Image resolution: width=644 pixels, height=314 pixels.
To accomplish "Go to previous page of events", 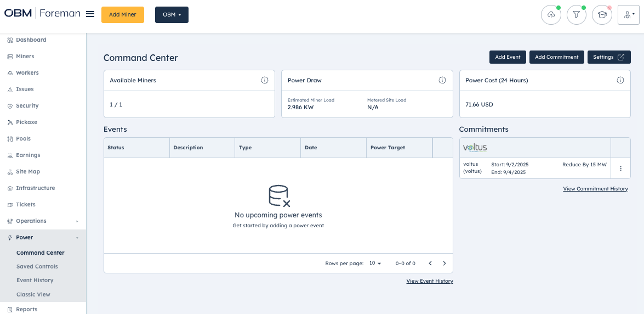I will pyautogui.click(x=430, y=263).
